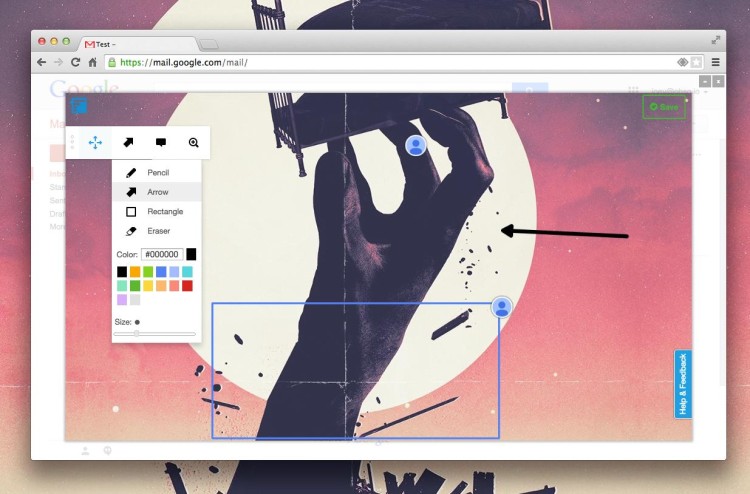Choose Pencil from the drawing menu
The width and height of the screenshot is (750, 494).
pos(156,173)
